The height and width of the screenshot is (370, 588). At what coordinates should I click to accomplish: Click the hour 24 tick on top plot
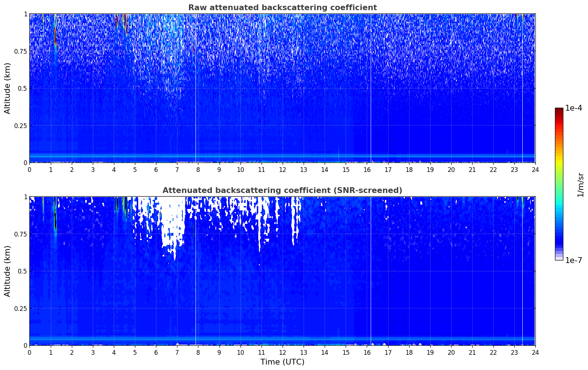pos(535,169)
